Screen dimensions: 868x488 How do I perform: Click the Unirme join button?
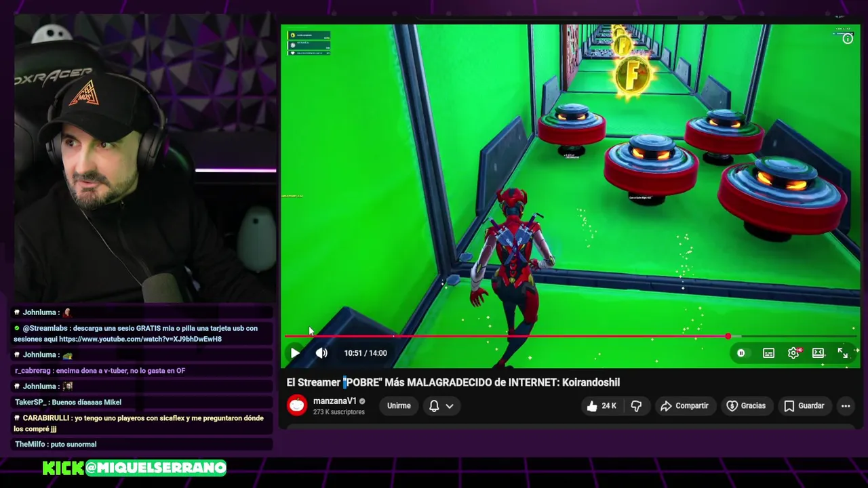point(399,406)
